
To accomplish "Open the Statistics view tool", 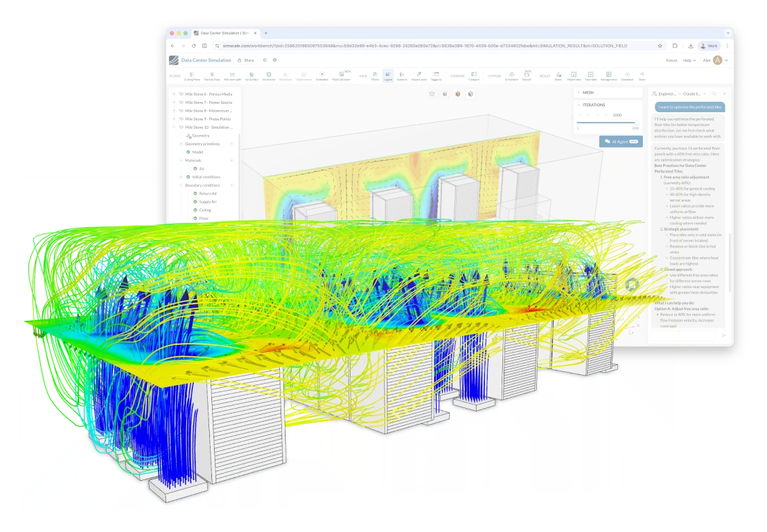I will point(402,76).
